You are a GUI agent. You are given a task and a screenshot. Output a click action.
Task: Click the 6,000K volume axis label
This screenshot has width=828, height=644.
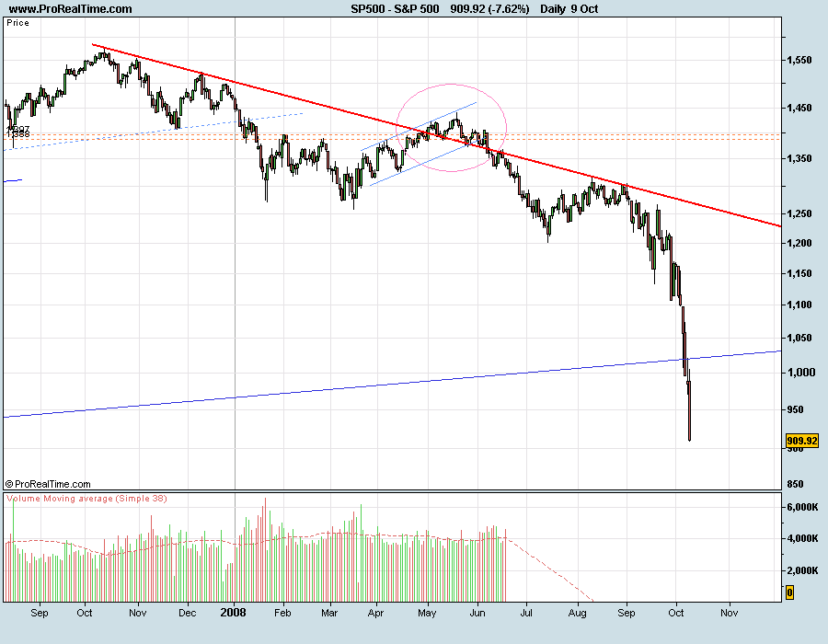[802, 507]
